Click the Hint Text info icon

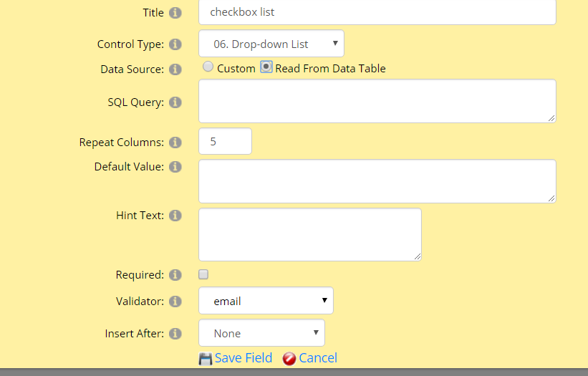coord(175,216)
